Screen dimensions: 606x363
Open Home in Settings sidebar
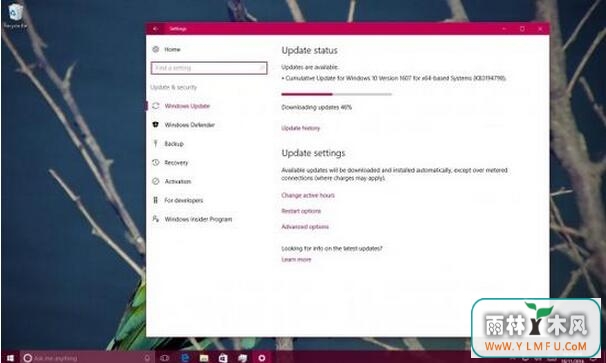click(x=172, y=49)
